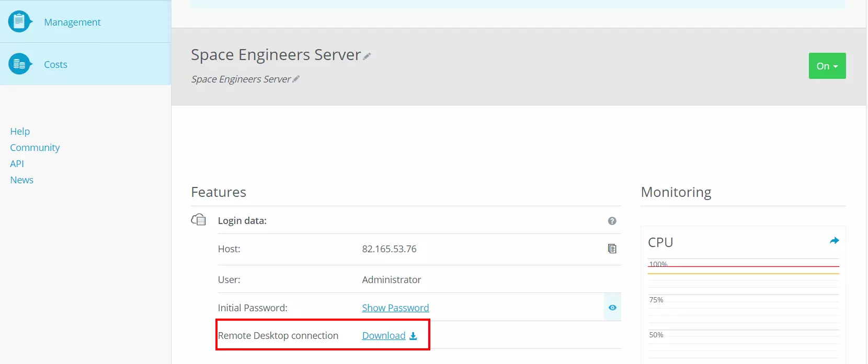Click the 75% label on CPU chart
The height and width of the screenshot is (364, 868).
656,300
